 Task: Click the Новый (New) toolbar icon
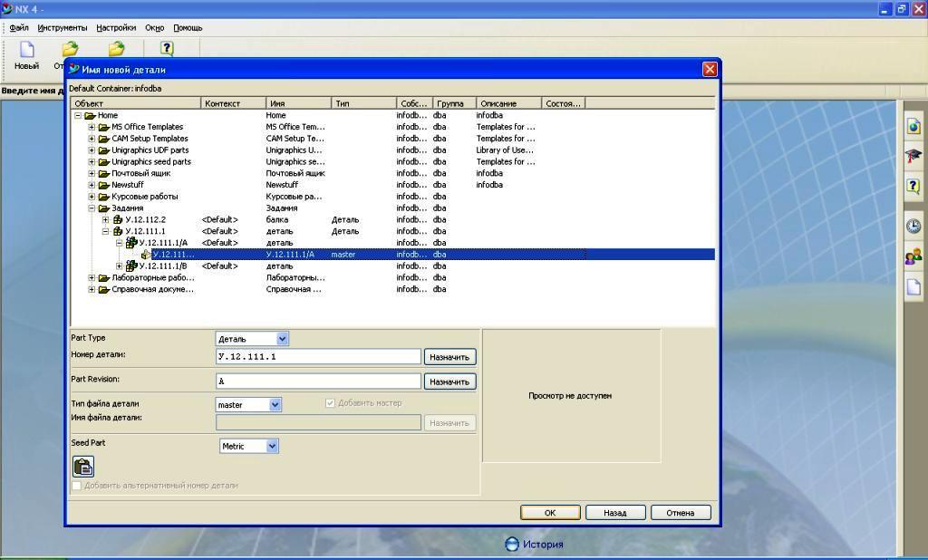click(26, 50)
